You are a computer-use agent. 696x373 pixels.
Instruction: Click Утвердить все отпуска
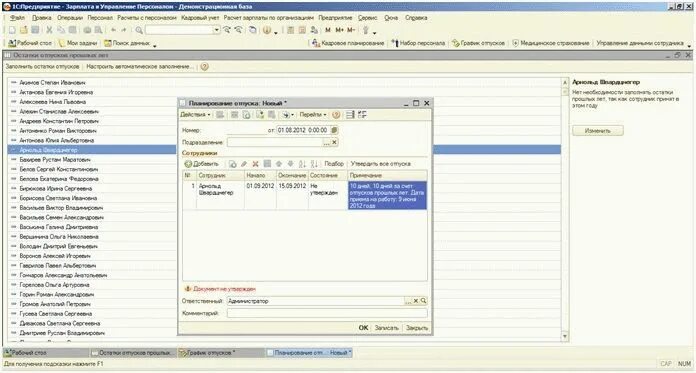pos(380,164)
